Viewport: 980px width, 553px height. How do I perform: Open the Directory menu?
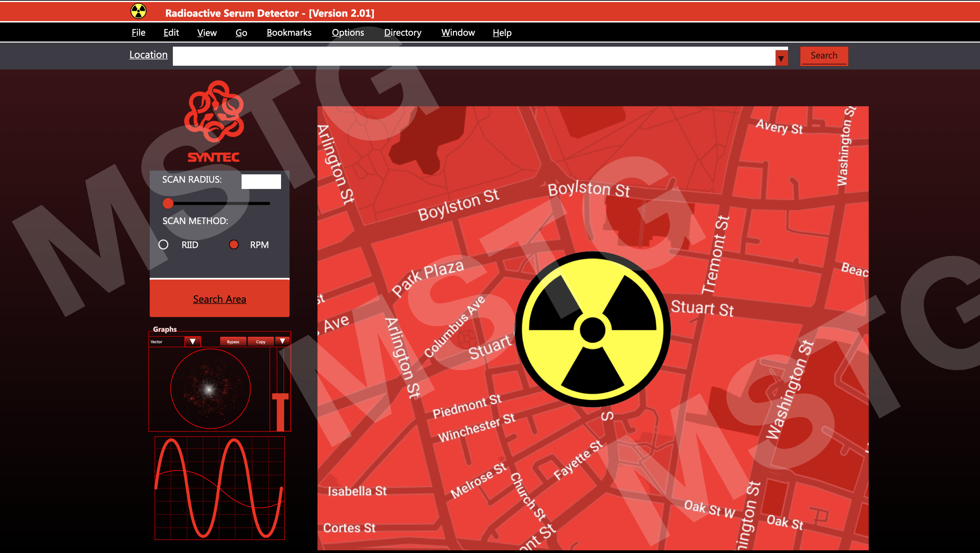(403, 32)
